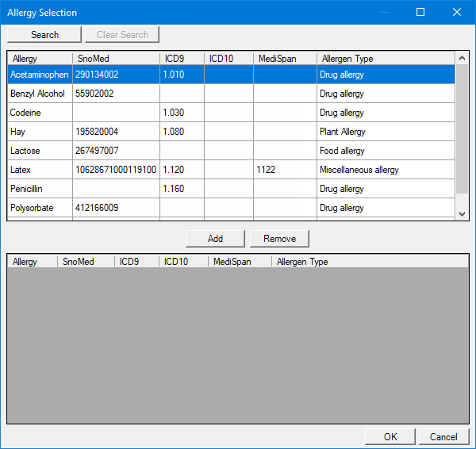This screenshot has width=476, height=449.
Task: Add the selected allergy to the list
Action: point(215,239)
